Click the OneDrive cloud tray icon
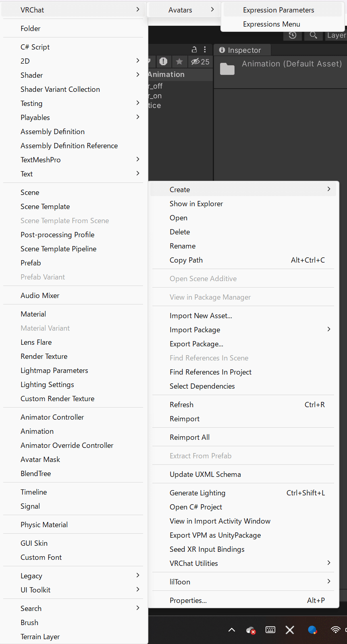Image resolution: width=347 pixels, height=644 pixels. pyautogui.click(x=251, y=630)
